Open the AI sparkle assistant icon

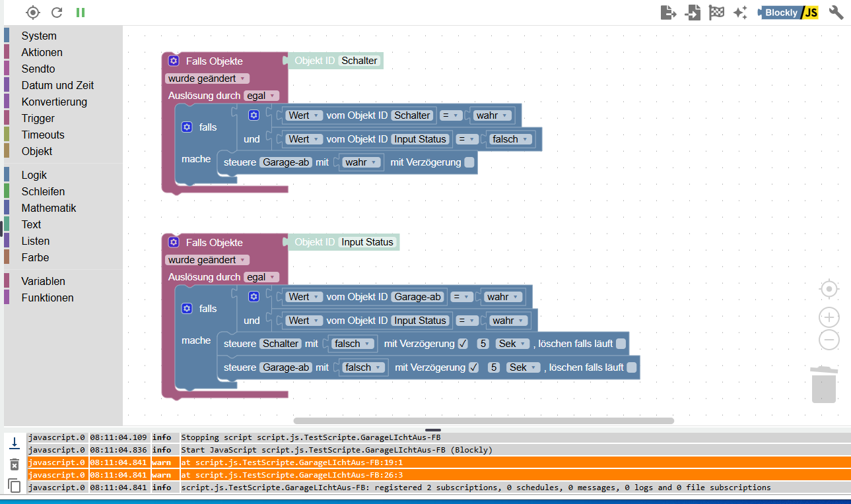coord(740,12)
